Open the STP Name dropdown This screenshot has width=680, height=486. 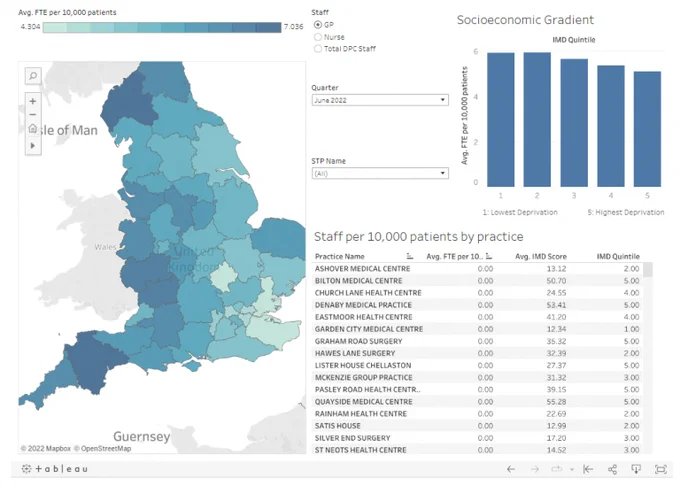(380, 173)
